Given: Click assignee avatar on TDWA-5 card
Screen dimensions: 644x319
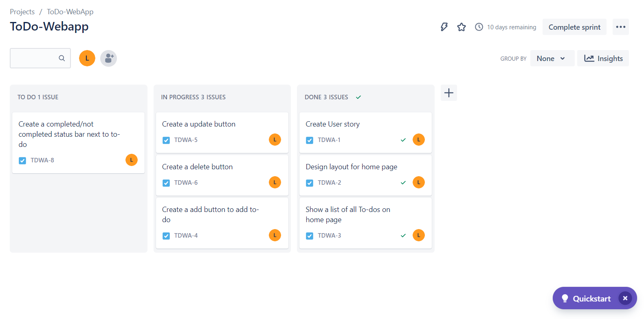Looking at the screenshot, I should point(275,140).
